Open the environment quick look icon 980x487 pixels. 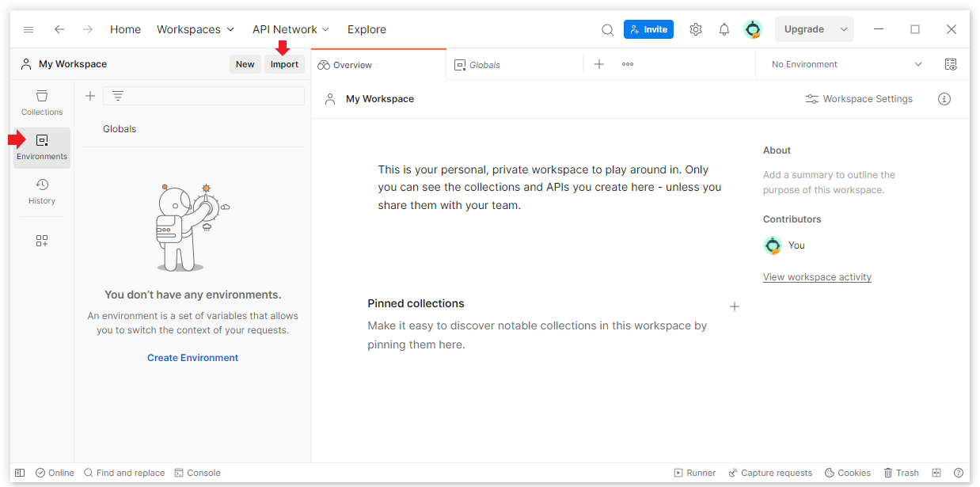(x=951, y=64)
